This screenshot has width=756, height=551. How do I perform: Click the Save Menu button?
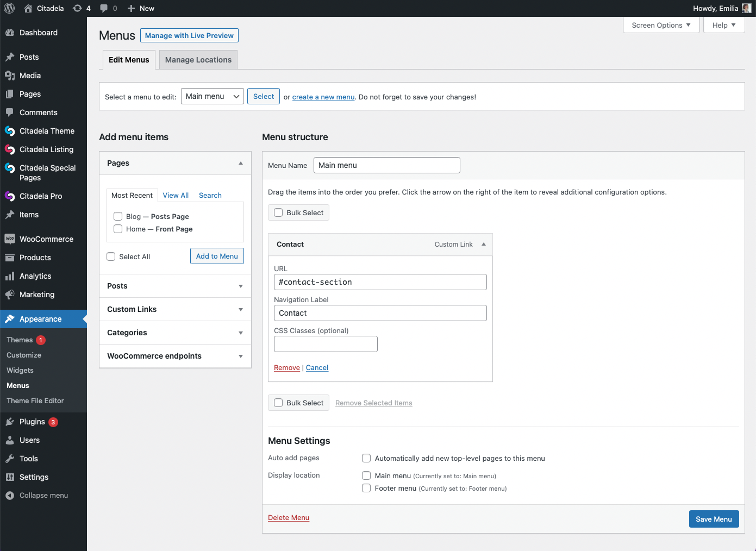coord(714,519)
